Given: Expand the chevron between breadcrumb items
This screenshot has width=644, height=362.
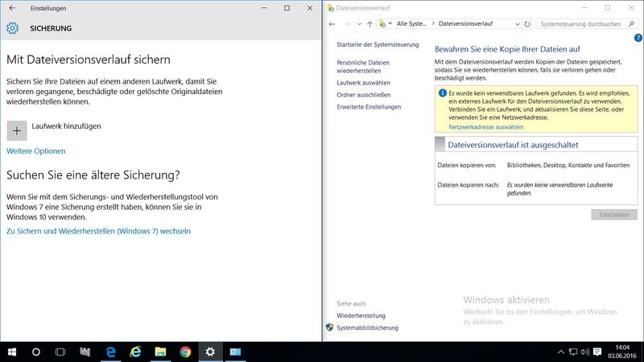Looking at the screenshot, I should (433, 24).
